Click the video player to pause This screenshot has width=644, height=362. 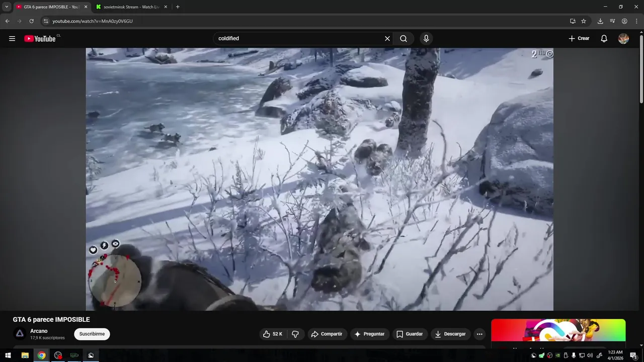tap(319, 179)
